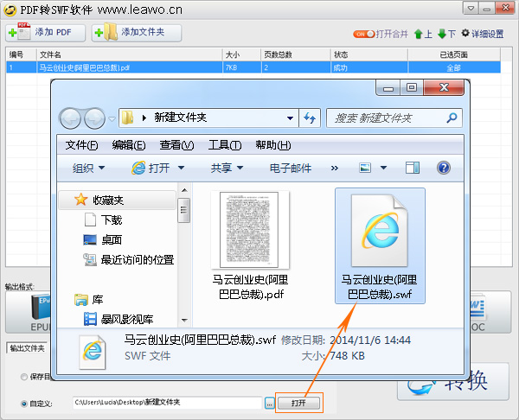Click navigation pane scrollbar up arrow
Image resolution: width=519 pixels, height=420 pixels.
coord(184,190)
